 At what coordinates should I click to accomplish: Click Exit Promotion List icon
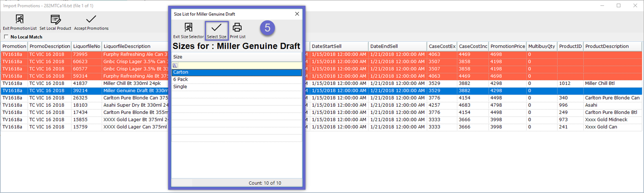click(20, 19)
